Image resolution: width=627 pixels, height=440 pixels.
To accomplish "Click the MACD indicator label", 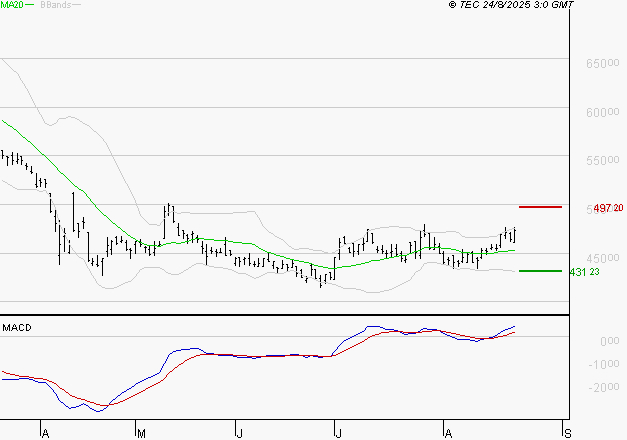I will tap(17, 328).
